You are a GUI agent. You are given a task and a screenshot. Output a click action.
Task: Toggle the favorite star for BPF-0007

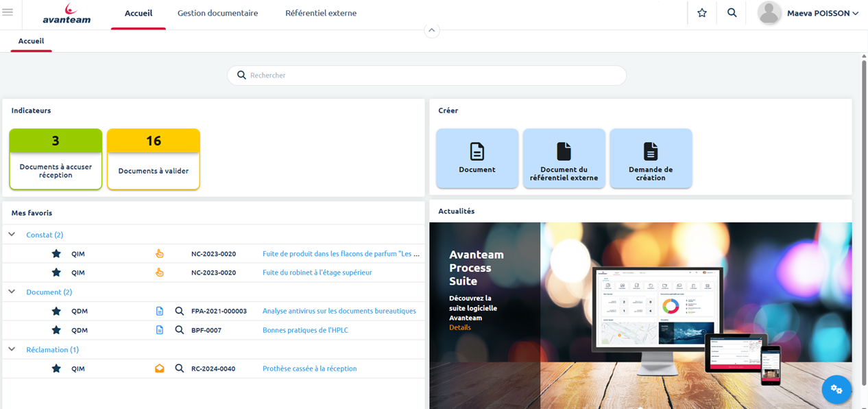click(56, 329)
